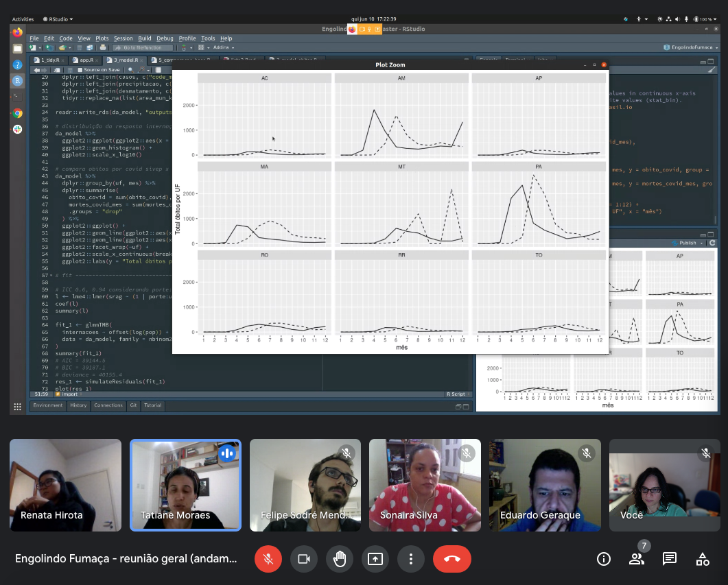Open meeting details info icon
The image size is (728, 585).
tap(604, 559)
